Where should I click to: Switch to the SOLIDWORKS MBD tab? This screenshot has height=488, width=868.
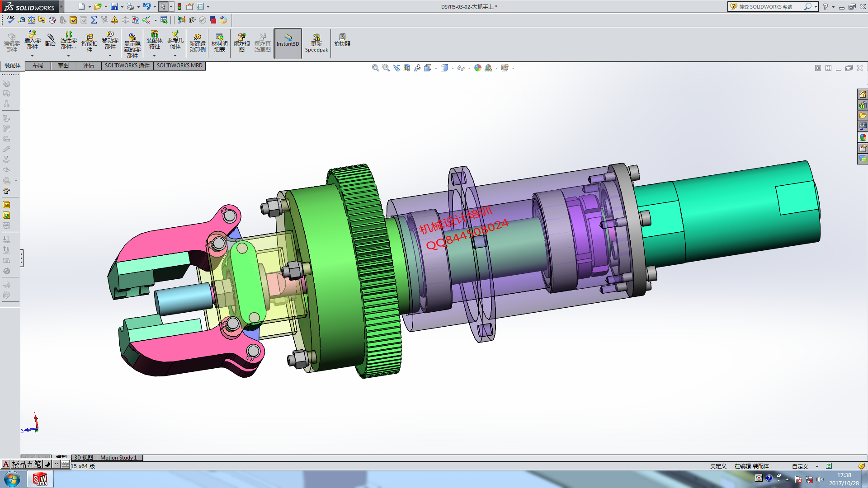click(179, 66)
